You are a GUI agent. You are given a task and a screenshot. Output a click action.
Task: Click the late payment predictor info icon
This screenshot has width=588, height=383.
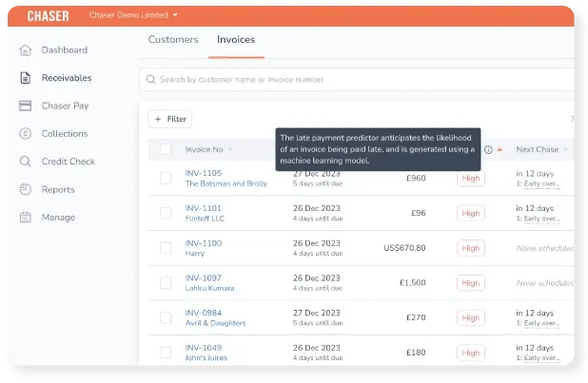[488, 150]
